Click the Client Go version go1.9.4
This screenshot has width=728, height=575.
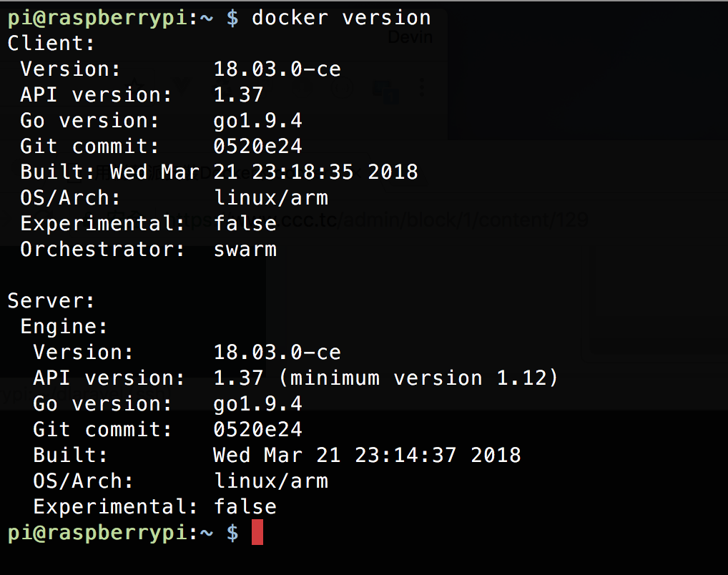tap(257, 122)
